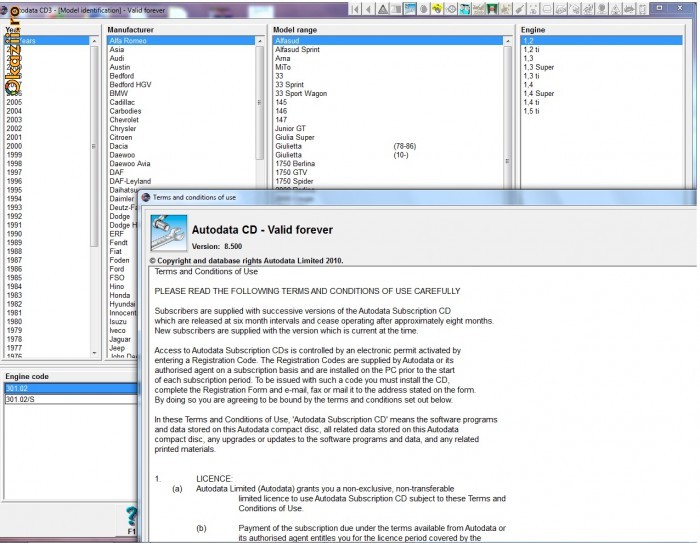The width and height of the screenshot is (700, 543).
Task: Select Giulia Super model
Action: 295,137
